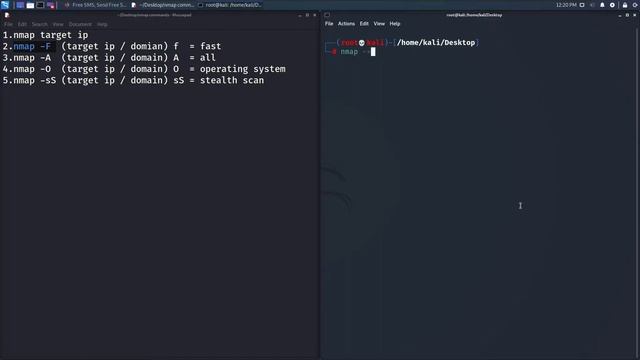Click the clock showing 12:20 PM
Viewport: 640px width, 360px height.
click(566, 5)
